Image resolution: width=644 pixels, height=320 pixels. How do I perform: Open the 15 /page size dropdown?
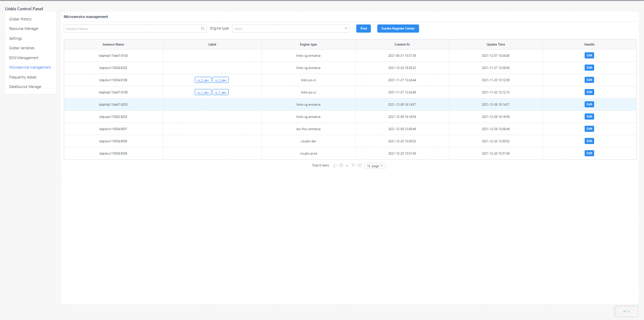(x=375, y=166)
